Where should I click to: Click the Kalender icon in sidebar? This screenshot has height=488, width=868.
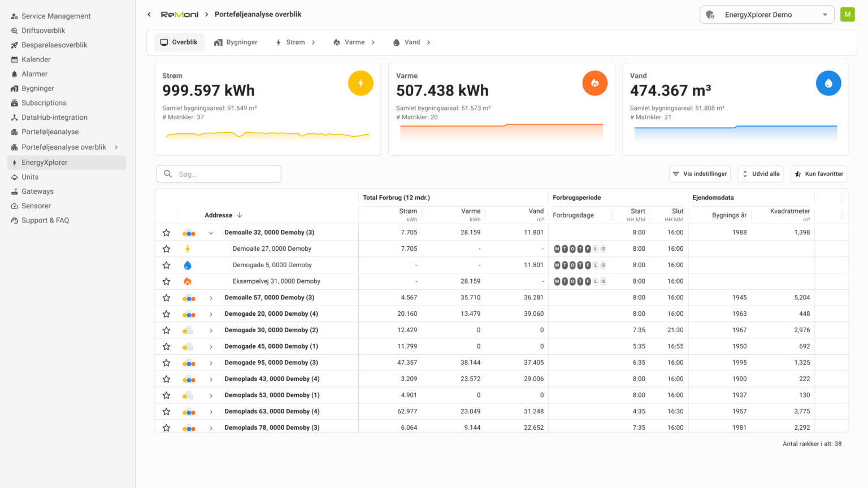tap(14, 59)
